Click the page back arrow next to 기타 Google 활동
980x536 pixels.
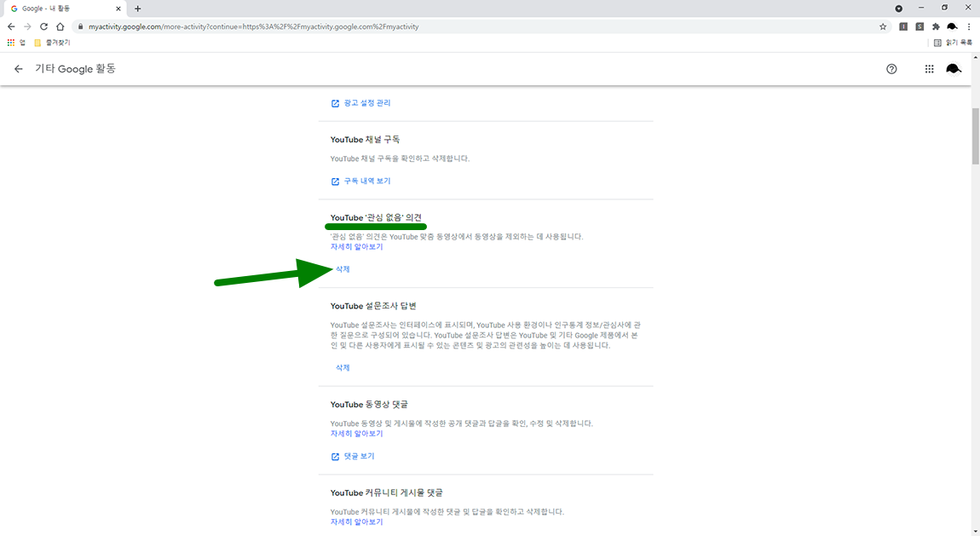(18, 69)
